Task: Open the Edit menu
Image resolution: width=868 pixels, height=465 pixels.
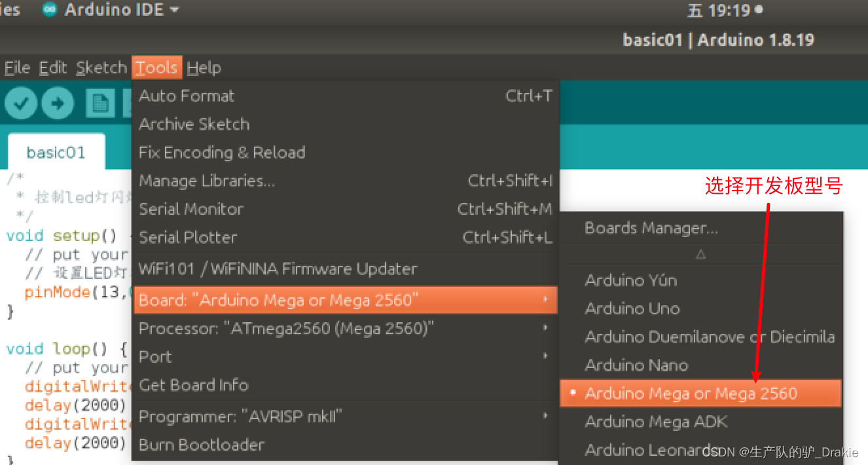Action: [53, 67]
